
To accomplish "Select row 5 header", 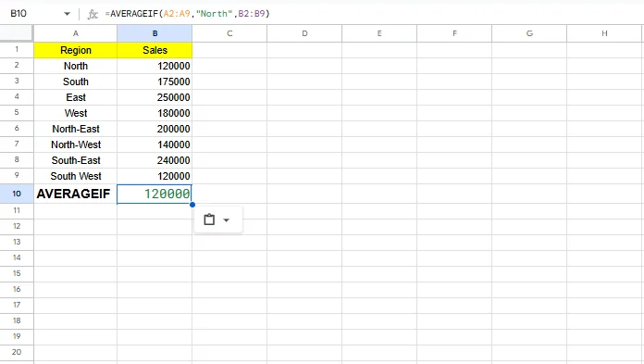I will coord(17,112).
